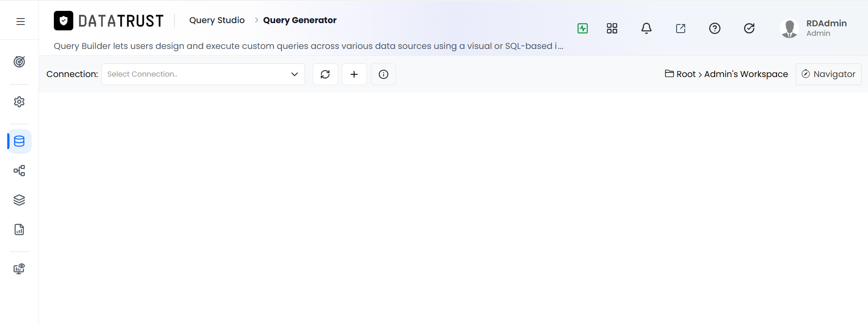
Task: Select the database sidebar icon
Action: (19, 141)
